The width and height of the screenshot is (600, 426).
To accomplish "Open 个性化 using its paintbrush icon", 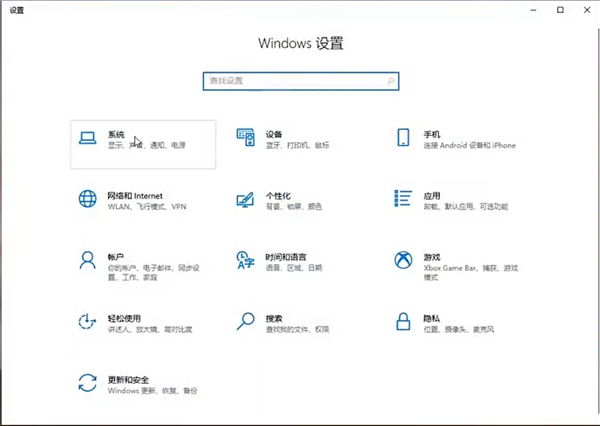I will tap(245, 199).
